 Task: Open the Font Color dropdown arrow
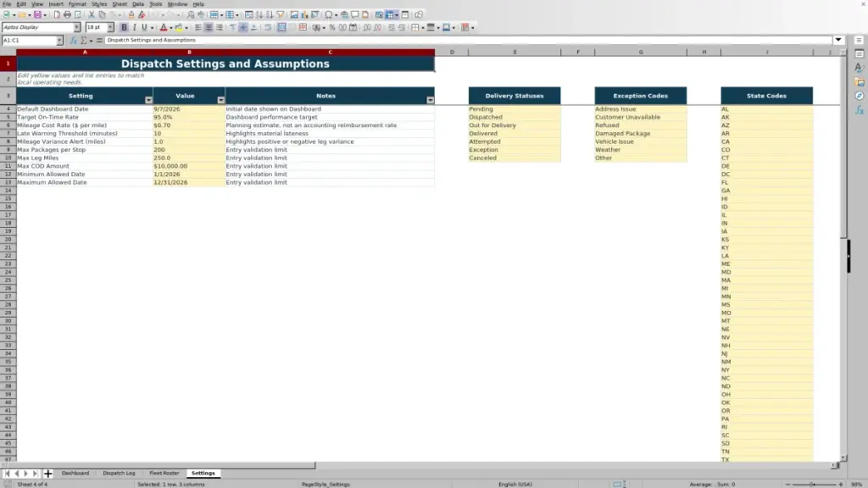click(x=171, y=28)
